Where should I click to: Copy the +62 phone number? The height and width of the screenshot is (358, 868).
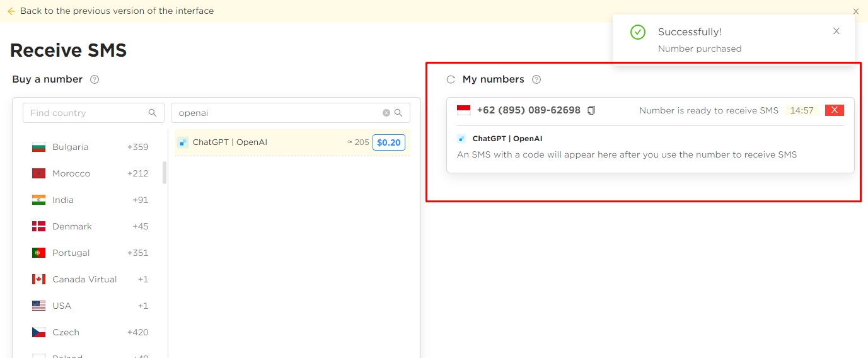click(x=591, y=110)
